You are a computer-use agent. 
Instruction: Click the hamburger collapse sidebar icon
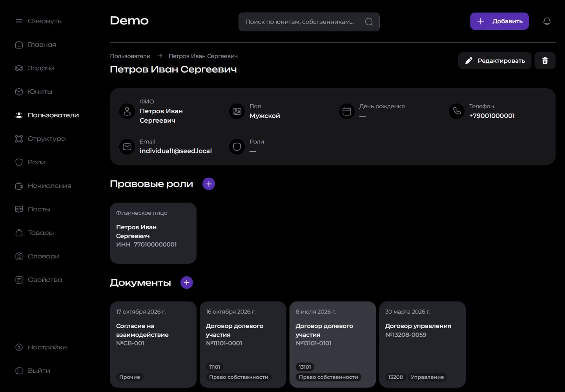[x=19, y=21]
